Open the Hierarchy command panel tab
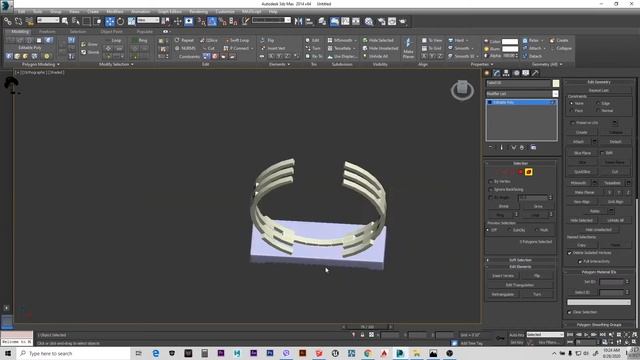The image size is (640, 360). click(506, 73)
